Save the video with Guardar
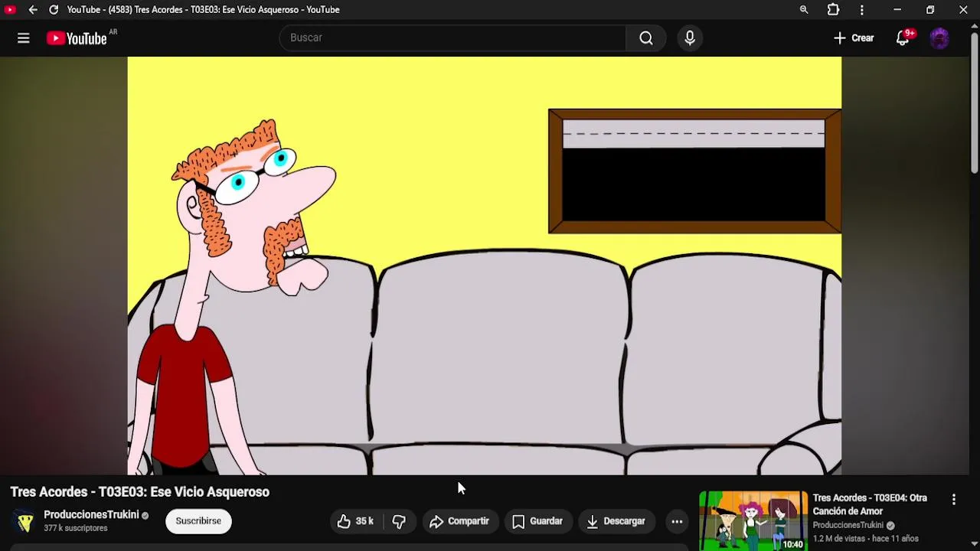This screenshot has height=551, width=980. pos(537,521)
